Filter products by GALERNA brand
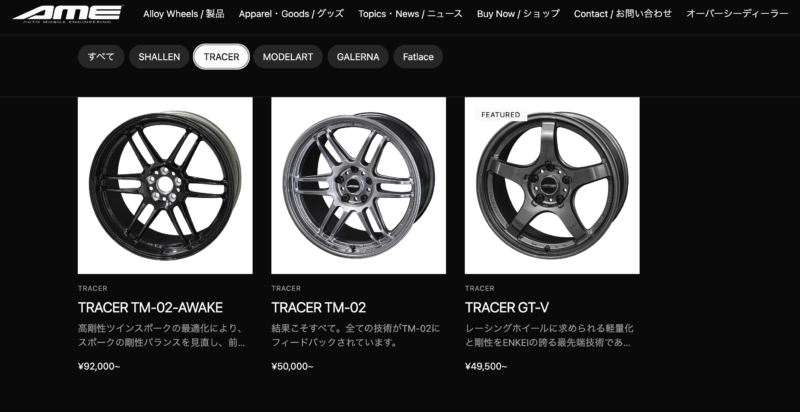 [358, 57]
